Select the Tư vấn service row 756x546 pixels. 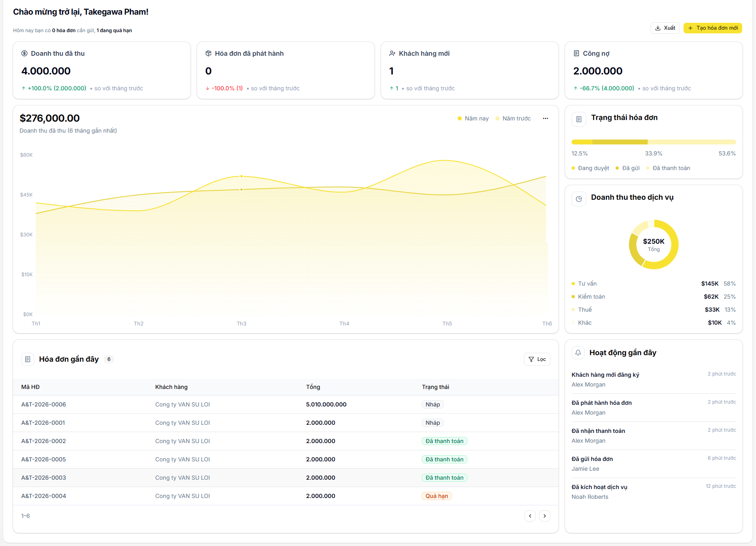[x=653, y=284]
